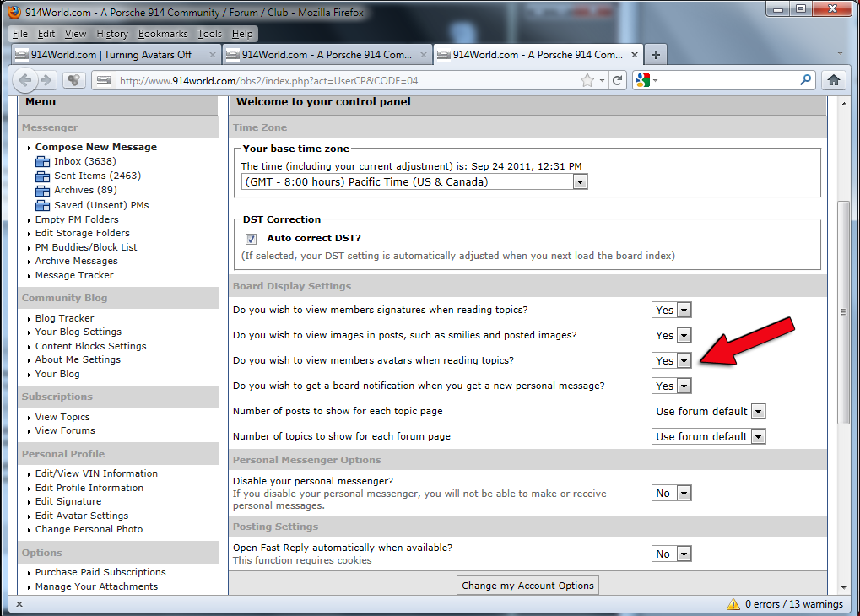Open the Inbox (3638) folder icon
Image resolution: width=860 pixels, height=616 pixels.
[x=42, y=162]
